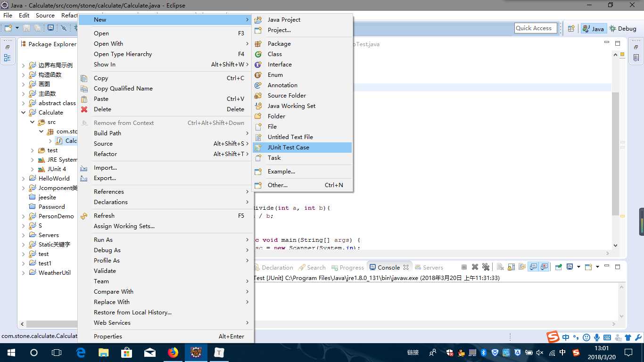
Task: Click the Paste clipboard icon in context menu
Action: (84, 99)
